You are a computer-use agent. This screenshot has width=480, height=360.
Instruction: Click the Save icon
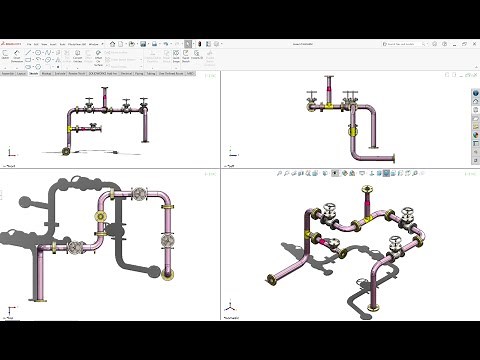point(143,44)
